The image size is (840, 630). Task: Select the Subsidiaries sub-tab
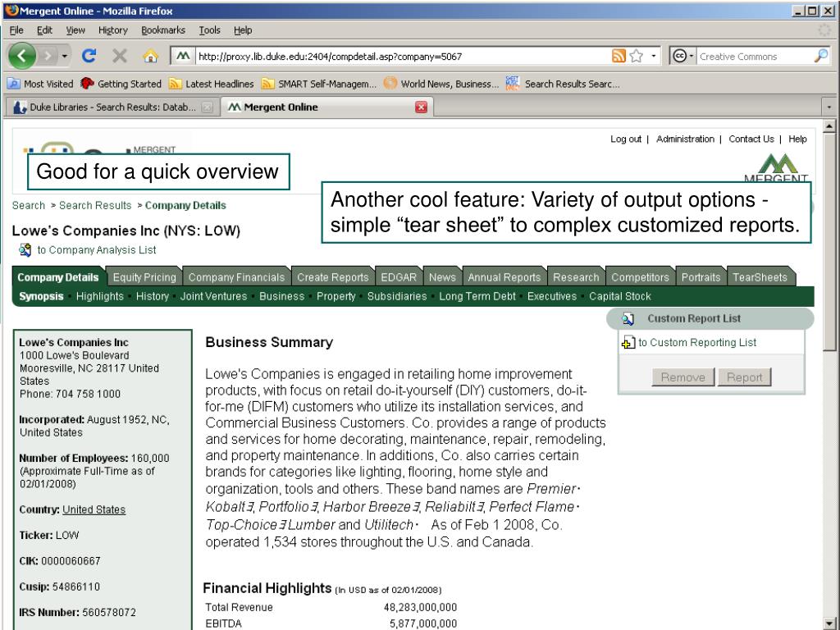397,296
